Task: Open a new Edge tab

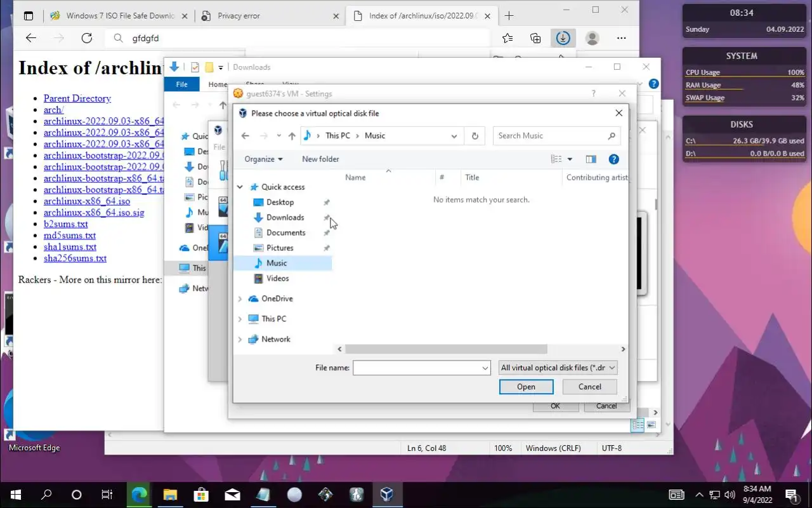Action: click(x=509, y=16)
